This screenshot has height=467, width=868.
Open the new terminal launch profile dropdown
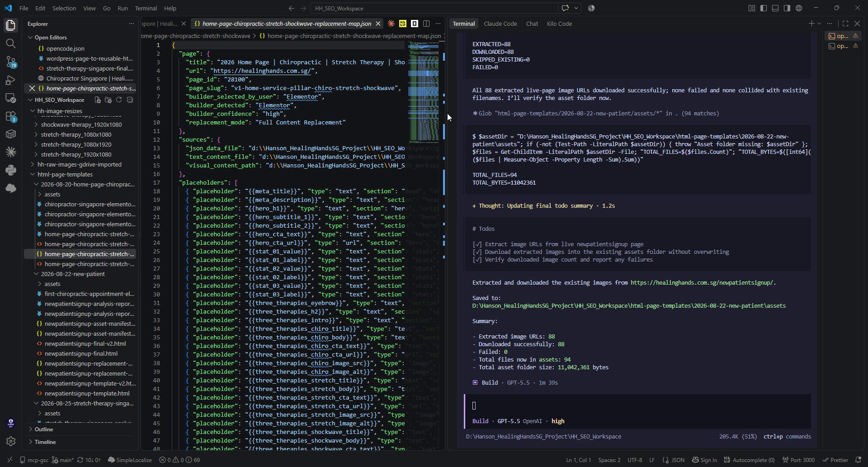(819, 24)
